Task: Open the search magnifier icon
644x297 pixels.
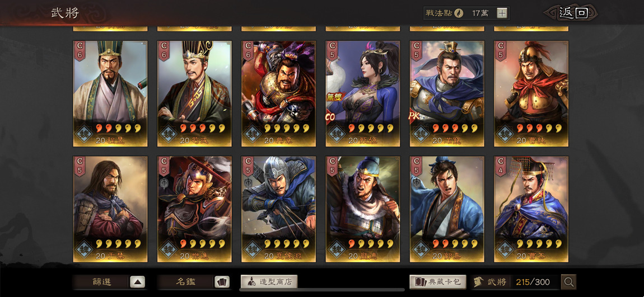Action: click(569, 282)
